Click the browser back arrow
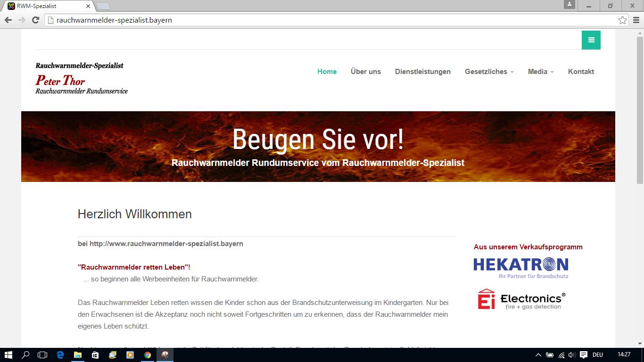644x362 pixels. point(8,20)
